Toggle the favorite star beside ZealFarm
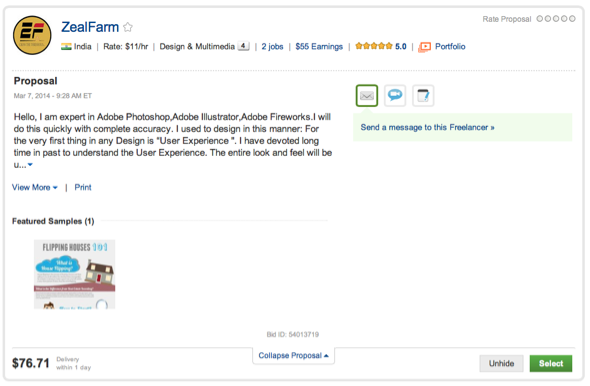This screenshot has height=386, width=590. tap(128, 27)
